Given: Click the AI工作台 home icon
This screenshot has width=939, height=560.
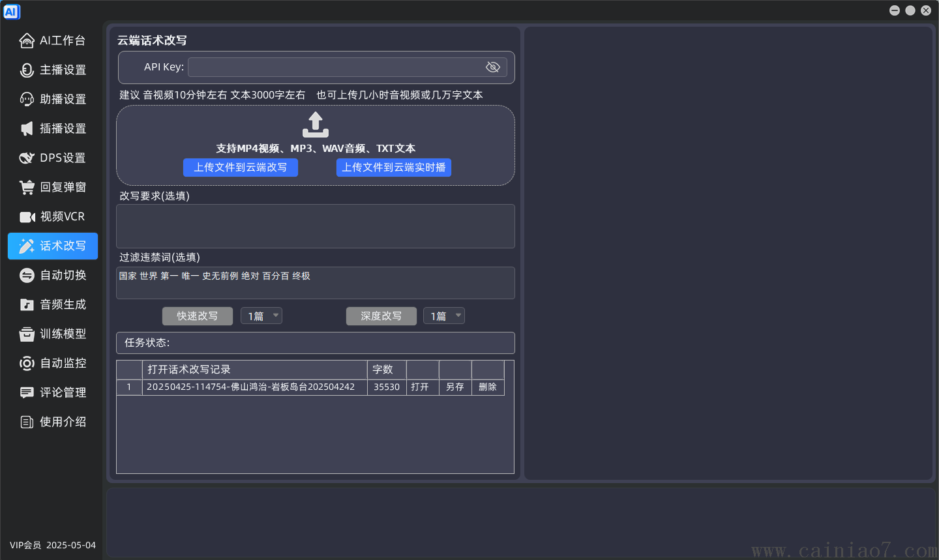Looking at the screenshot, I should [27, 40].
